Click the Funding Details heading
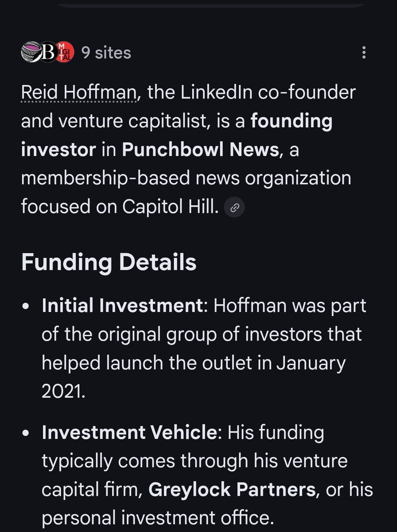 click(109, 262)
